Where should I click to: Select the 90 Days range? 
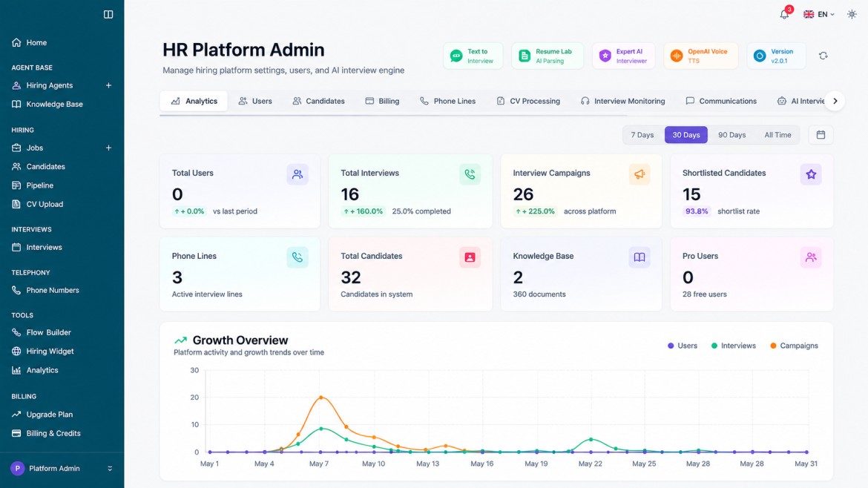pos(731,135)
